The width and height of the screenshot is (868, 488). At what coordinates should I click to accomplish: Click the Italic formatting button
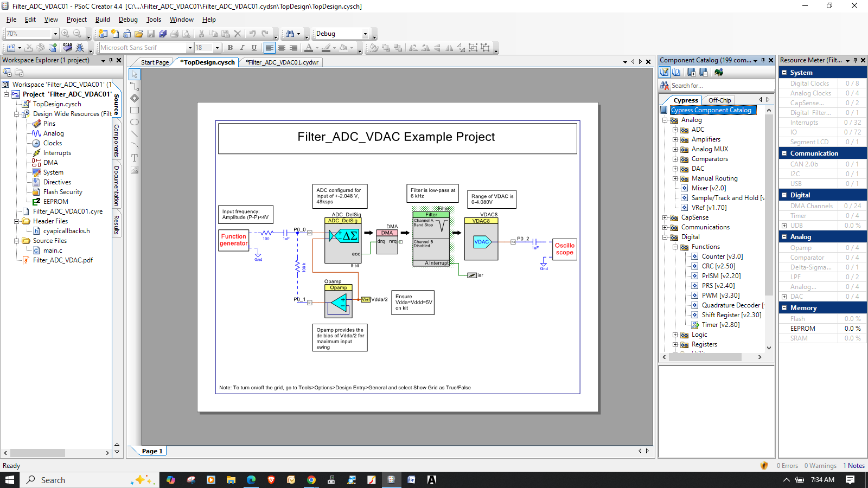[242, 48]
